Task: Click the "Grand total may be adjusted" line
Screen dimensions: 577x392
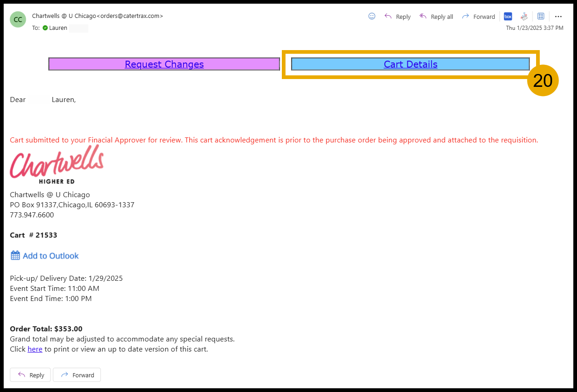Action: 122,339
